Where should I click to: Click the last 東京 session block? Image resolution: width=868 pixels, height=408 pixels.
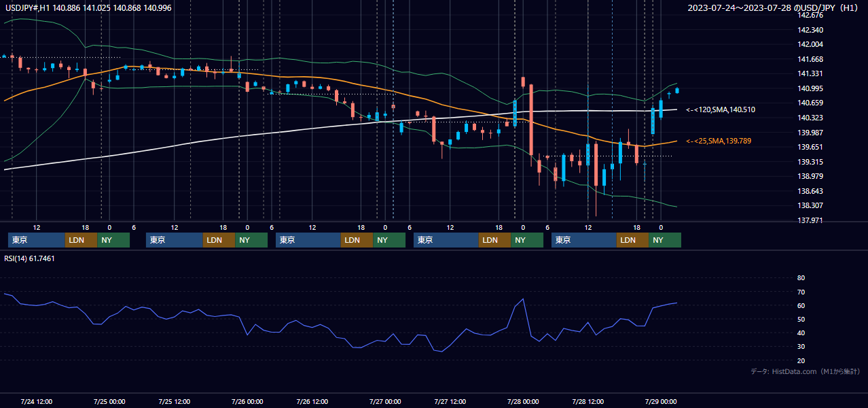coord(584,240)
